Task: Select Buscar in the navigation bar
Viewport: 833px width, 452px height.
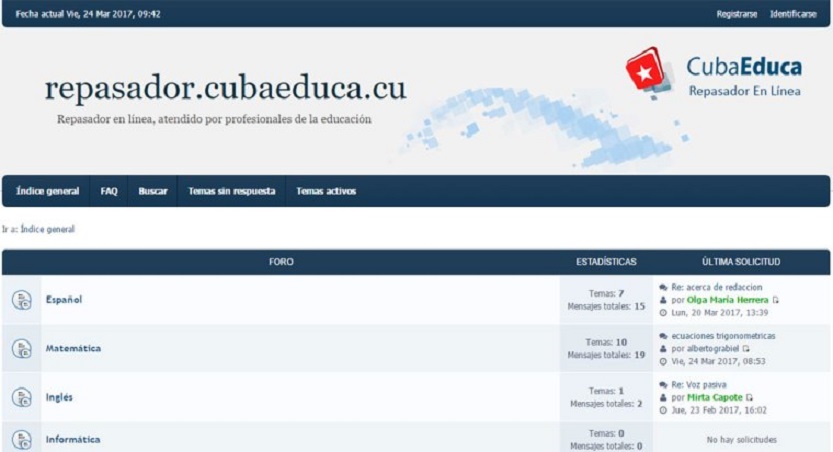Action: pos(152,191)
